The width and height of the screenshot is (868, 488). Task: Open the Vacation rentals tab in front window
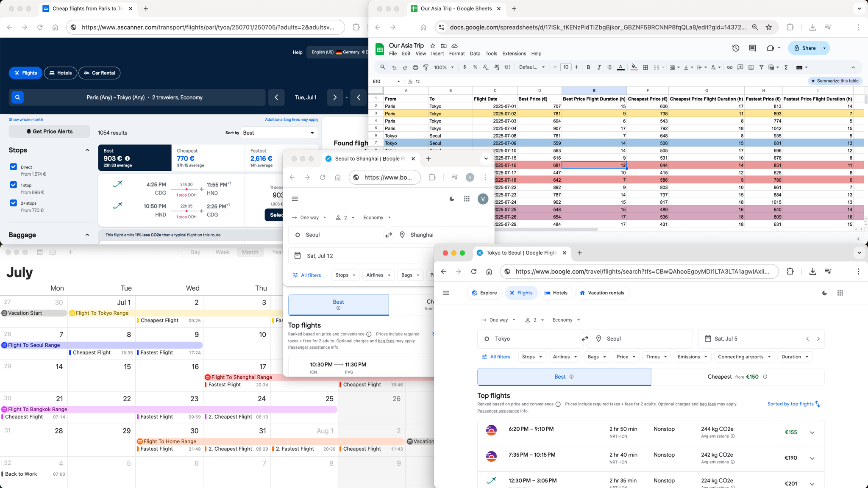click(x=602, y=293)
